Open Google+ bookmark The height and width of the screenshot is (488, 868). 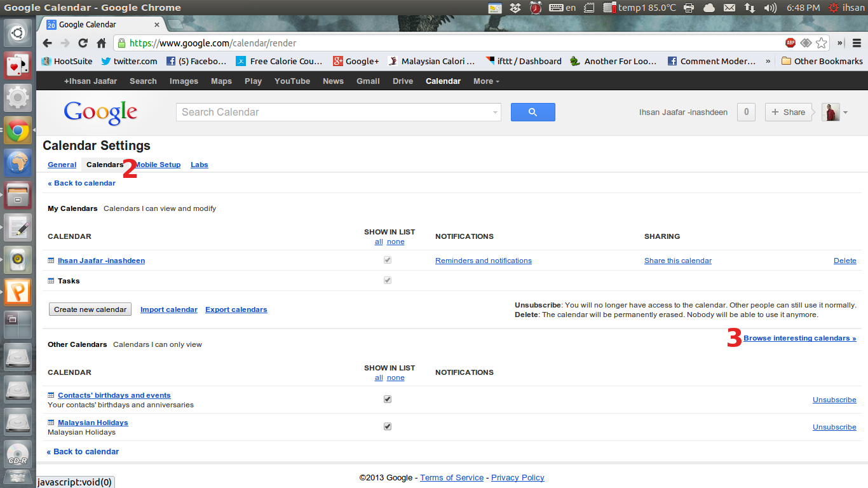[356, 61]
